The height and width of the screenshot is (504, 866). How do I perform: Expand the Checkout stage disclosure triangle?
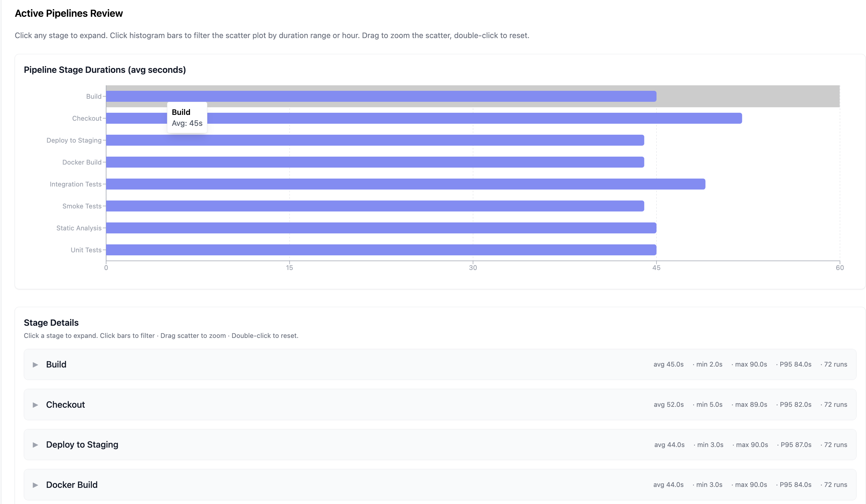pos(35,405)
